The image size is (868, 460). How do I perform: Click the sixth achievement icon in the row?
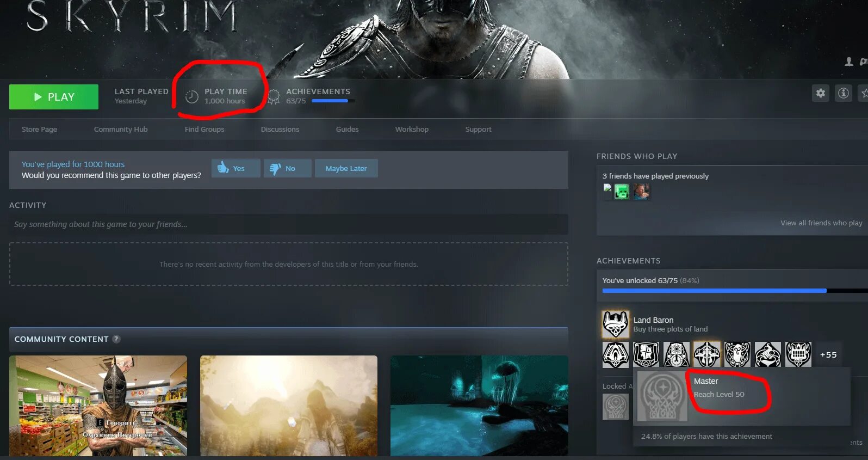coord(768,355)
